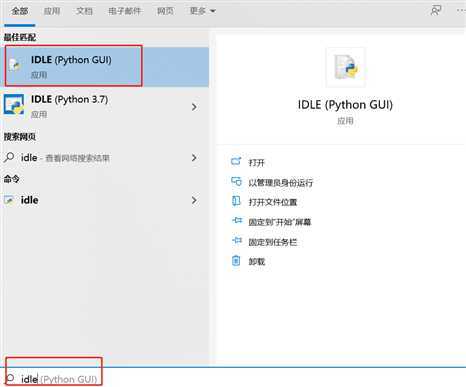Choose 固定到任务栏
This screenshot has height=387, width=466.
273,242
